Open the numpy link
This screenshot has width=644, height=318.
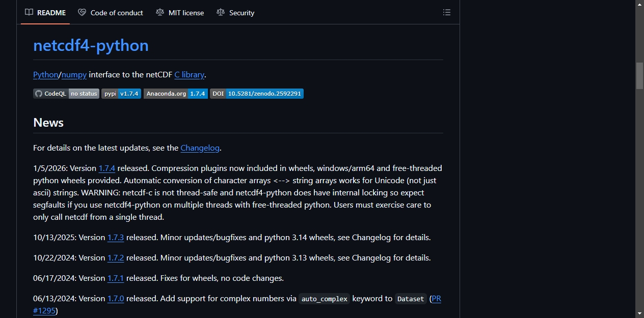(x=74, y=74)
